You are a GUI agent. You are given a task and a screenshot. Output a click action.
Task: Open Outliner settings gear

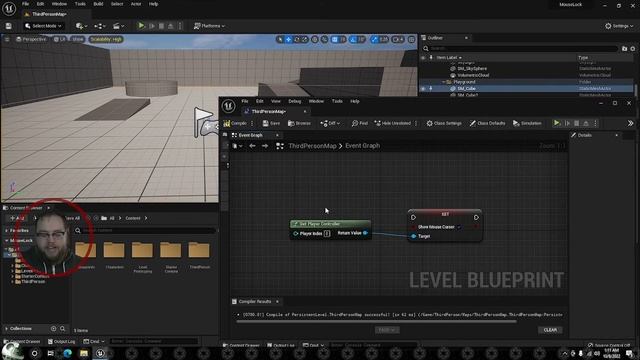pyautogui.click(x=633, y=49)
